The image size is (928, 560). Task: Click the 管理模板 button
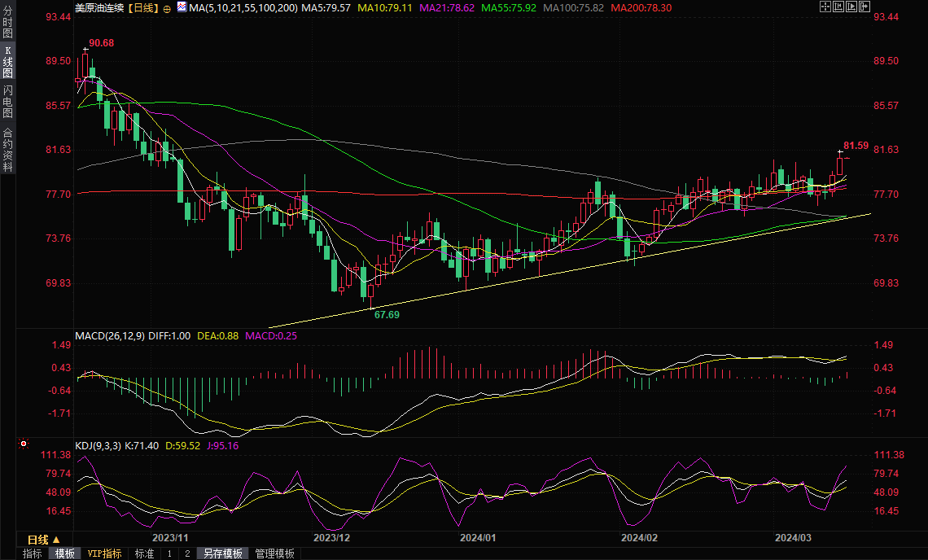(x=274, y=553)
